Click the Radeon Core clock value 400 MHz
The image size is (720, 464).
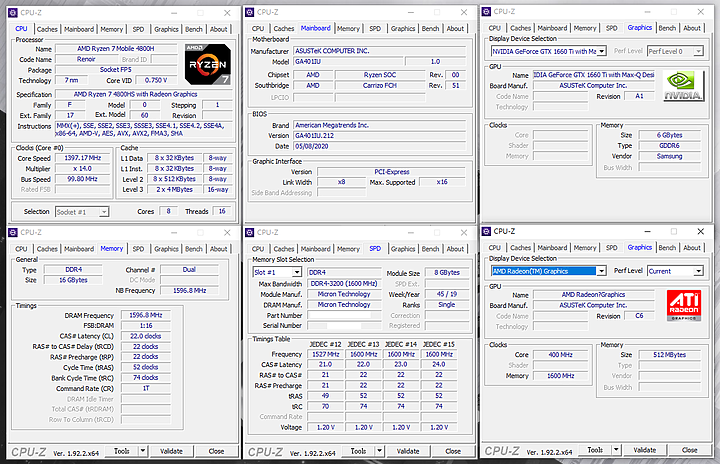click(x=560, y=355)
